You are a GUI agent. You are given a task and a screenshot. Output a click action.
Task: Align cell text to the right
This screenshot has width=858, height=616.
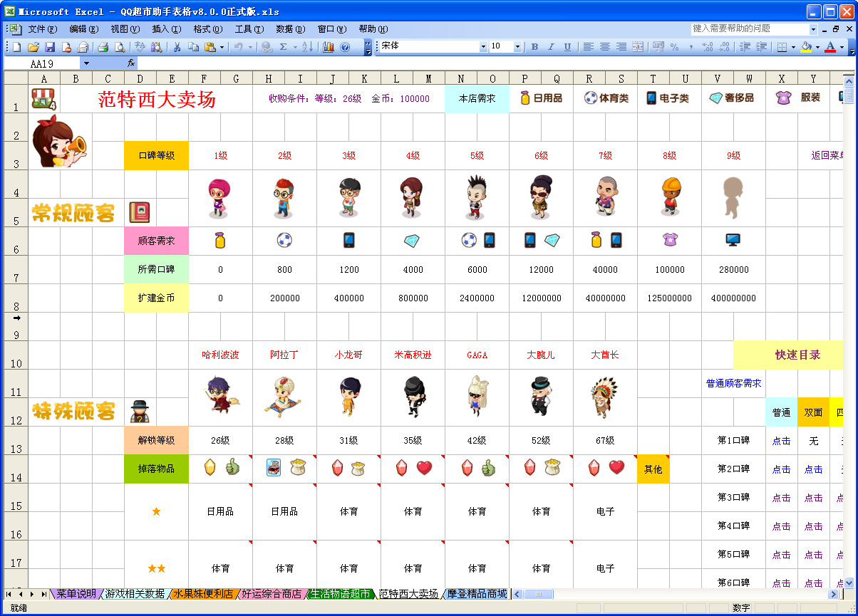pos(621,47)
